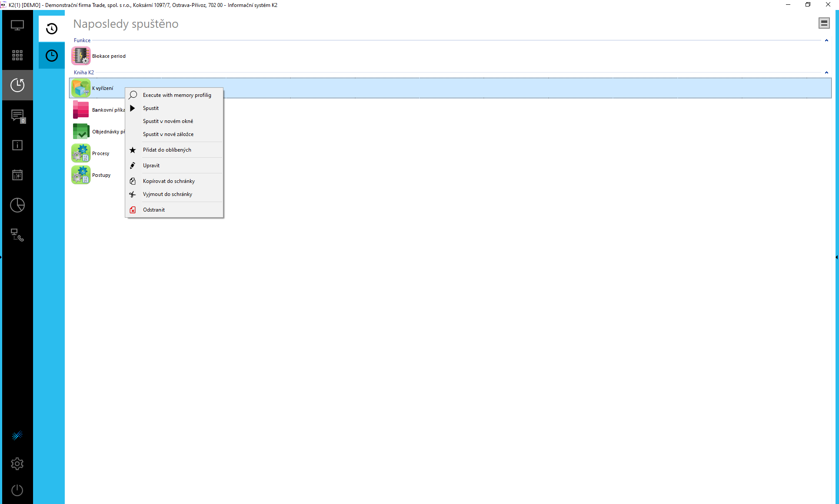Viewport: 839px width, 504px height.
Task: Choose Kopírovat do schránky
Action: [169, 181]
